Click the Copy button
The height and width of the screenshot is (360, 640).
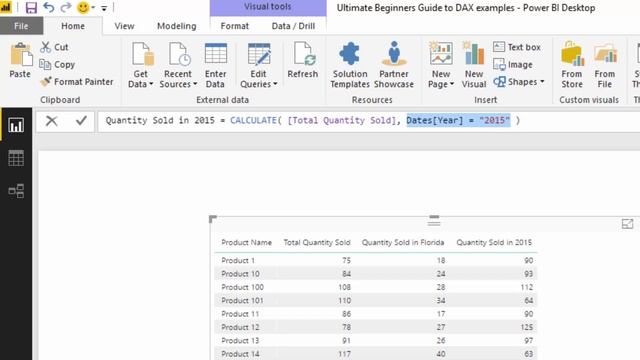pyautogui.click(x=57, y=64)
